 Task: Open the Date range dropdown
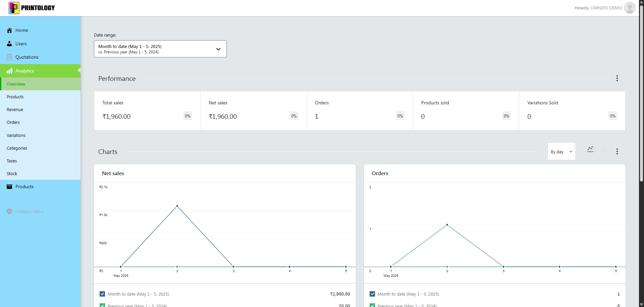160,49
